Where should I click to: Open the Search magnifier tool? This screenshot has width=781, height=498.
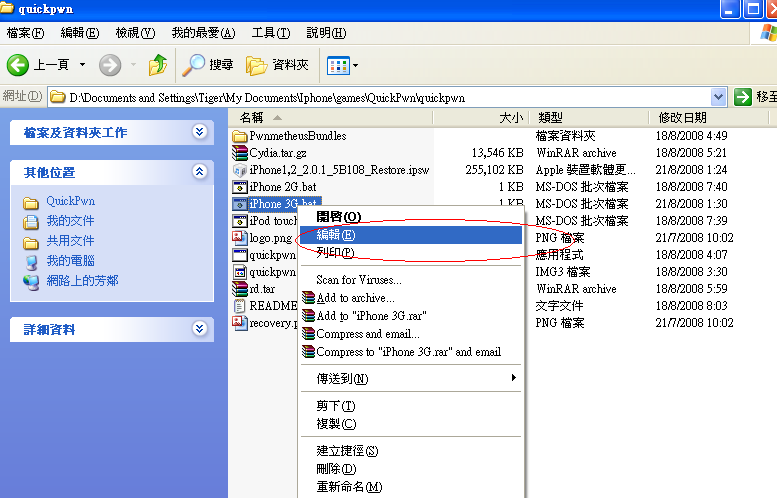click(193, 65)
